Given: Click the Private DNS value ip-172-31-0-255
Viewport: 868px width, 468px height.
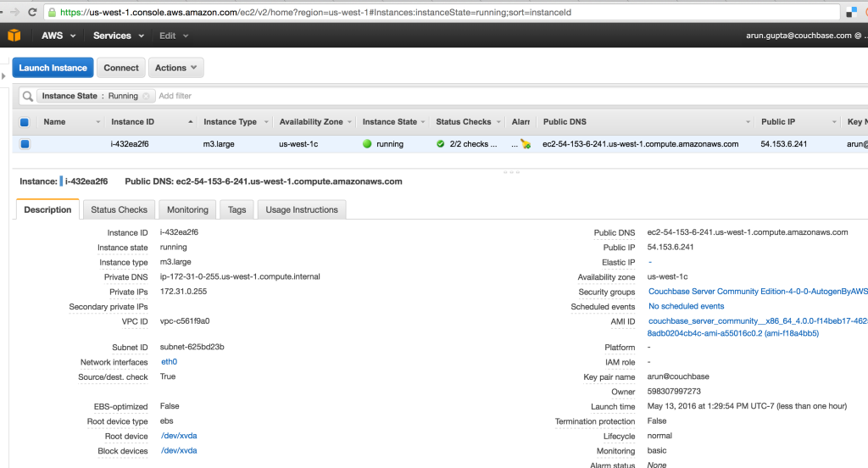Looking at the screenshot, I should [240, 277].
